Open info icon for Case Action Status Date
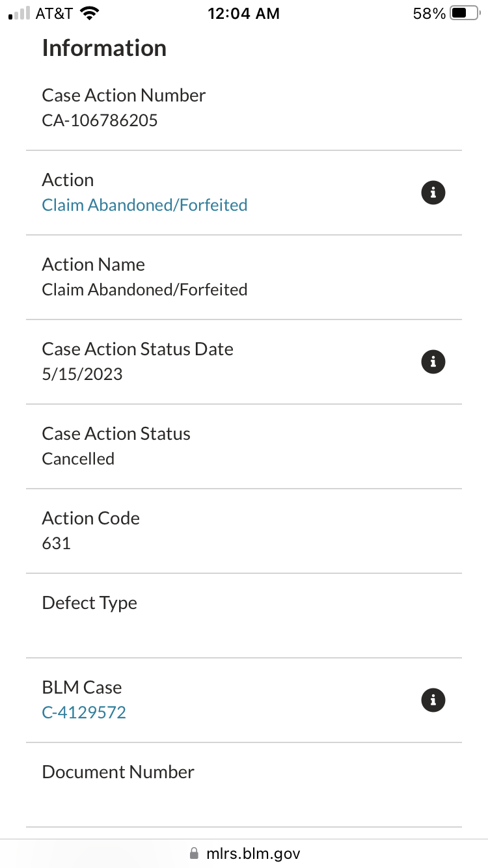This screenshot has width=488, height=868. [433, 362]
